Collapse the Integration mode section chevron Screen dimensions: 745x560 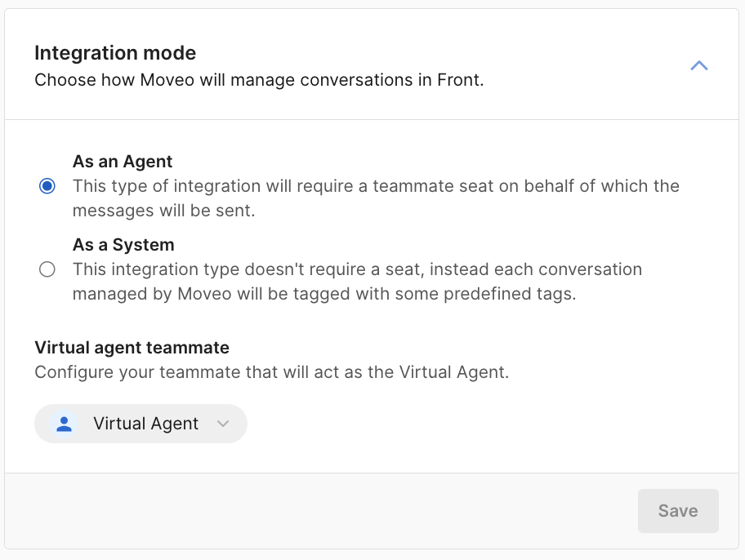(698, 66)
